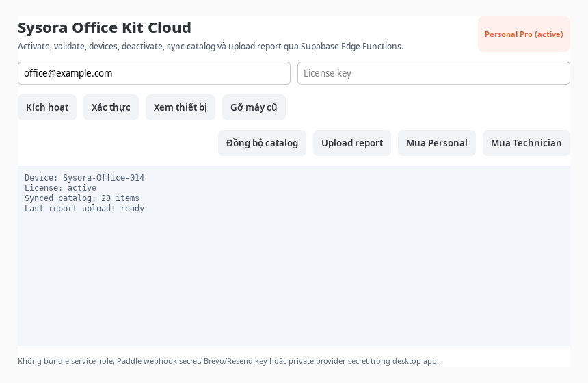
Task: Buy plan via Mua Personal button
Action: coord(437,143)
